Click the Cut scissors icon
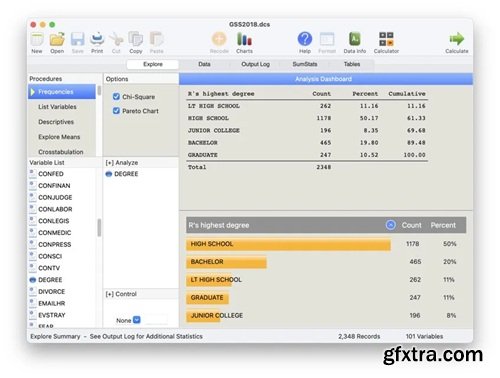 pyautogui.click(x=116, y=39)
